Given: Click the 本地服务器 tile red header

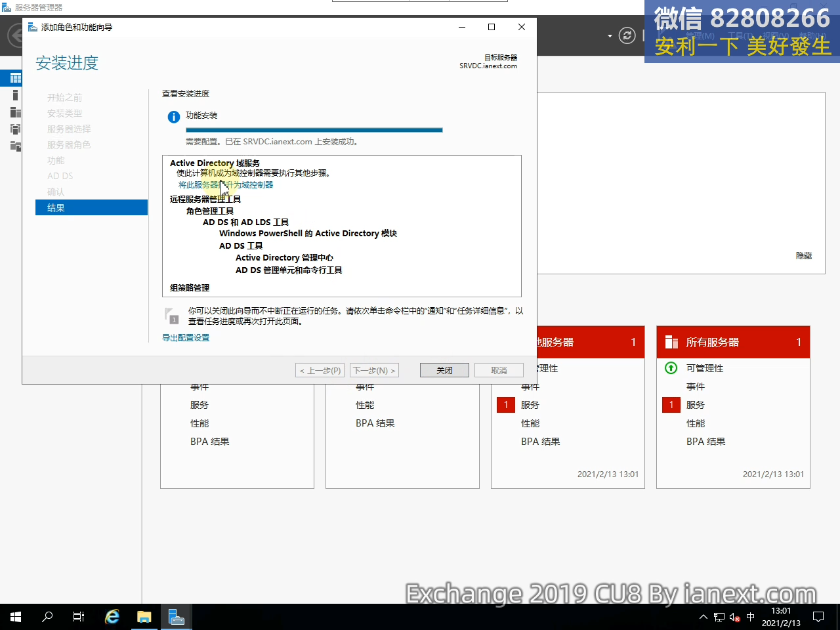Looking at the screenshot, I should click(591, 342).
